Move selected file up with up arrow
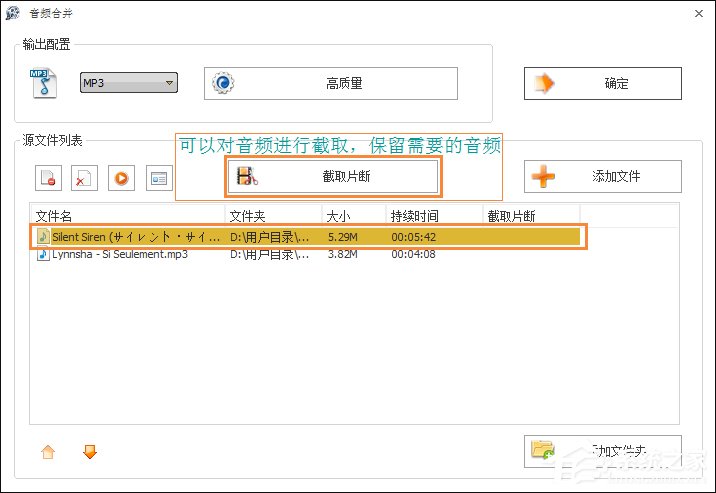 coord(47,452)
